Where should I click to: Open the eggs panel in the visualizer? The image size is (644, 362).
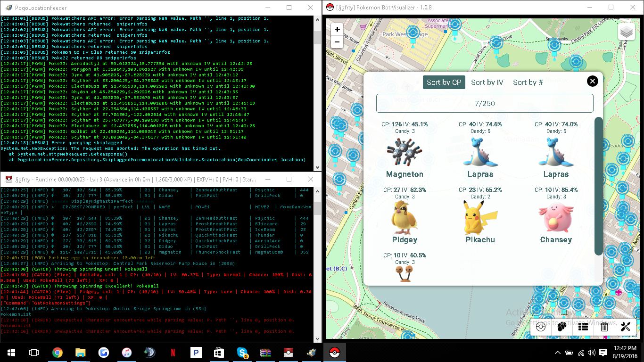point(562,327)
